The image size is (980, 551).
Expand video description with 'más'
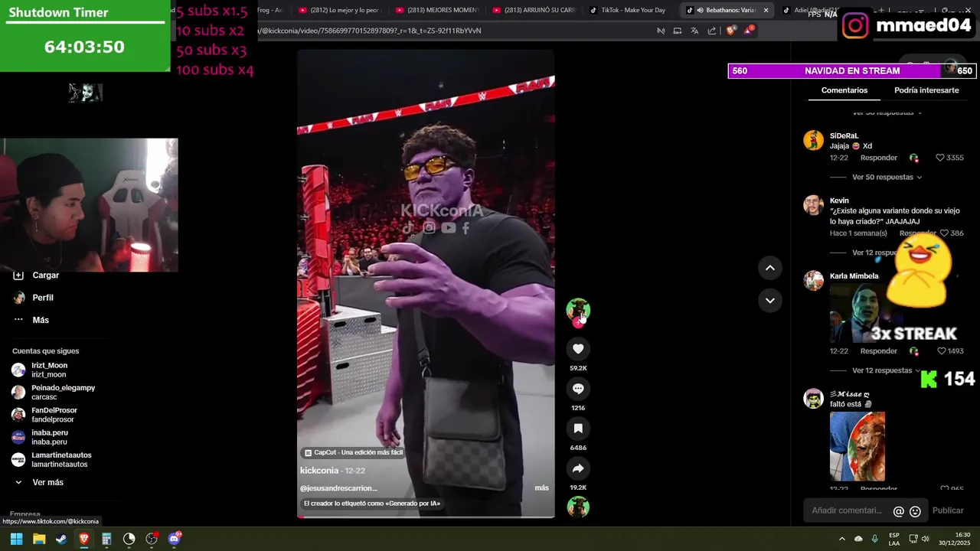point(541,487)
